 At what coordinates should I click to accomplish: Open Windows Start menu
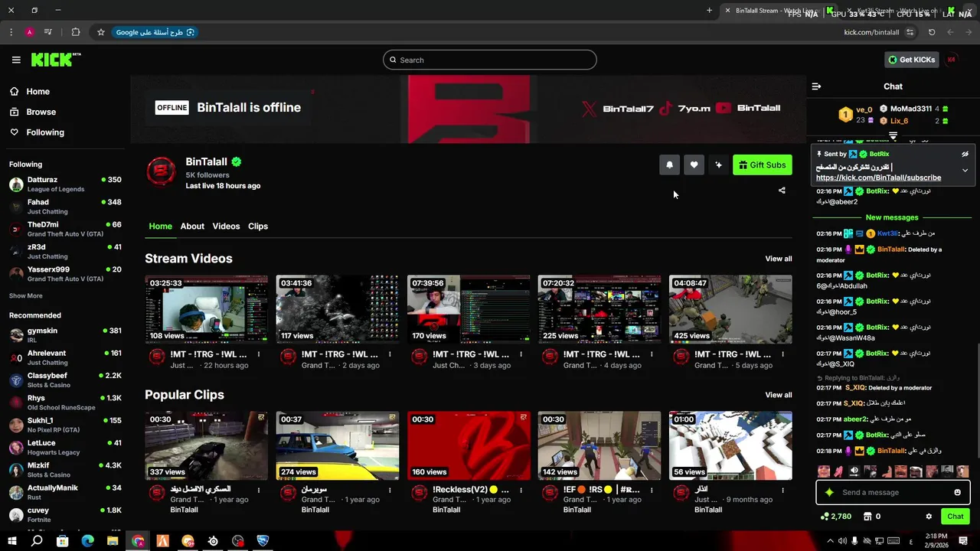pos(11,541)
